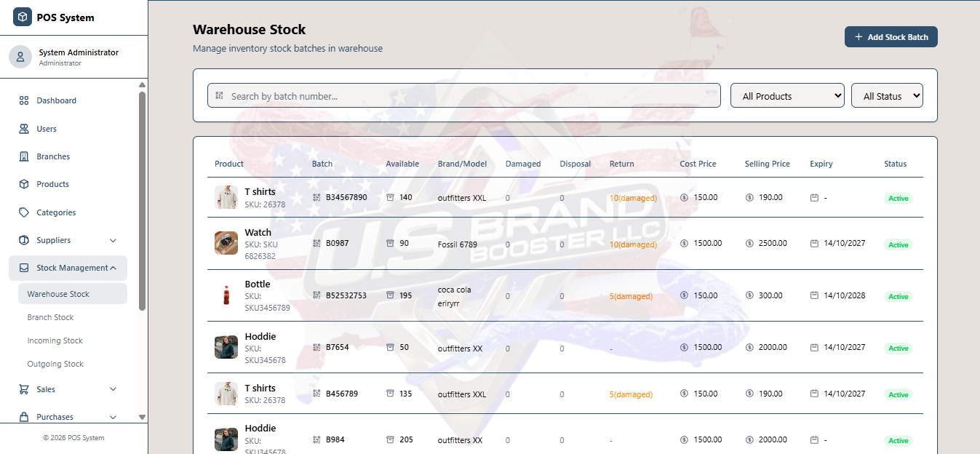Collapse the Stock Management menu

coord(113,268)
